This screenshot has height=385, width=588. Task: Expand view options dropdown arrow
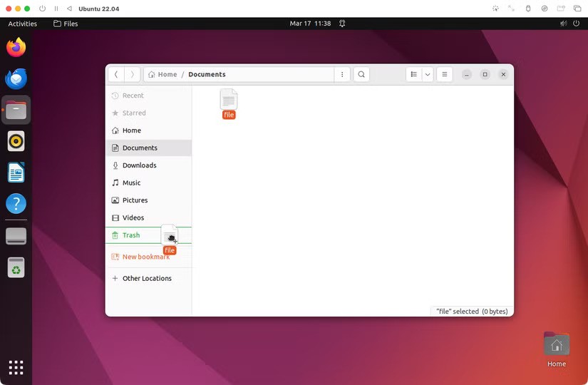428,74
